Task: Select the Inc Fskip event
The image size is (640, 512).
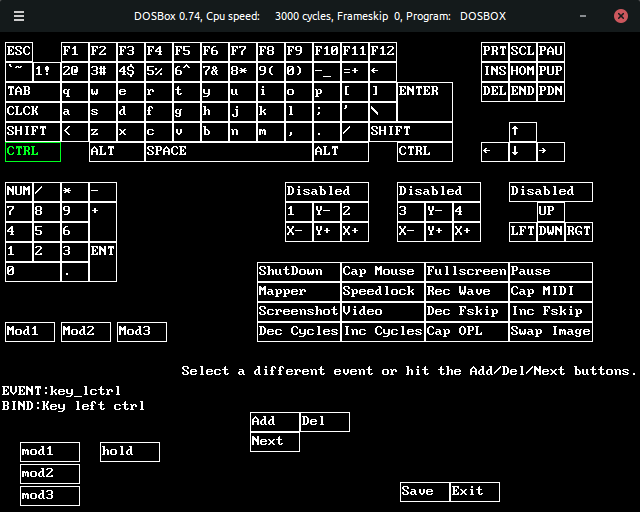Action: (x=551, y=312)
